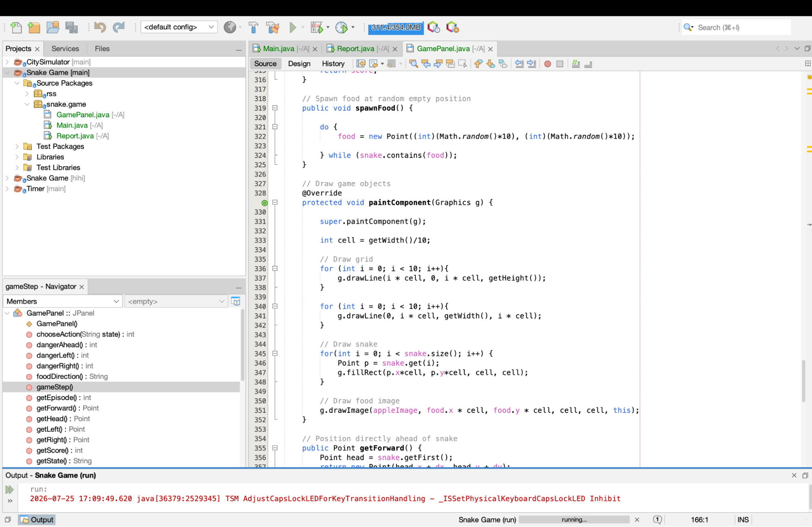The image size is (812, 527).
Task: Open the Profile Project dropdown arrow
Action: pyautogui.click(x=353, y=27)
